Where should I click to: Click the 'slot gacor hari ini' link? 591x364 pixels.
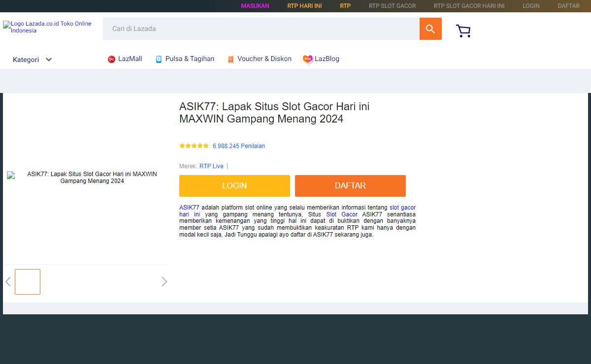(x=402, y=208)
